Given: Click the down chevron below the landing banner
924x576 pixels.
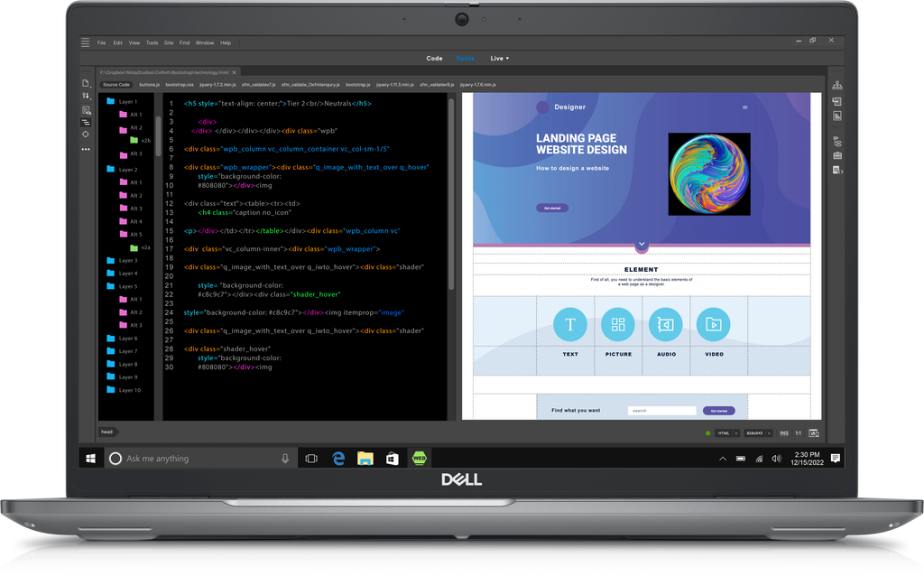Looking at the screenshot, I should [642, 245].
